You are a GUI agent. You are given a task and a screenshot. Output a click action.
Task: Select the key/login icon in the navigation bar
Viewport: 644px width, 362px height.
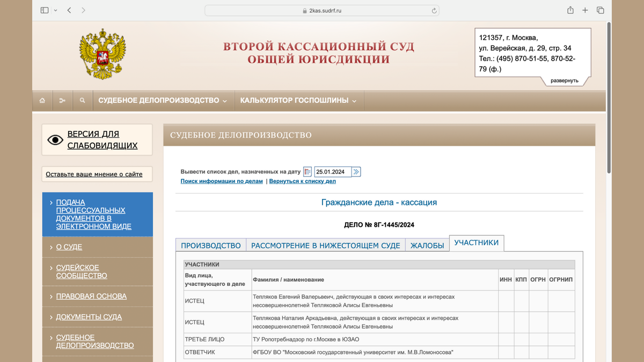coord(62,100)
